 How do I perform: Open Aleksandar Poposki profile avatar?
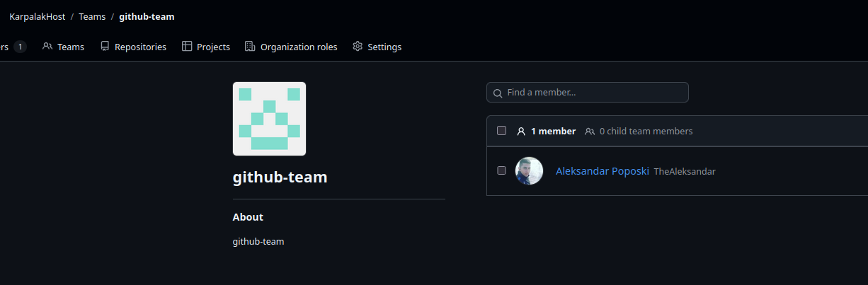pyautogui.click(x=529, y=171)
